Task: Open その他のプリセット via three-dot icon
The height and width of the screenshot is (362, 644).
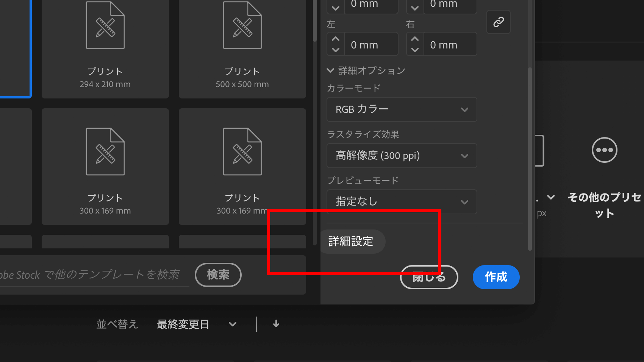Action: [x=604, y=150]
